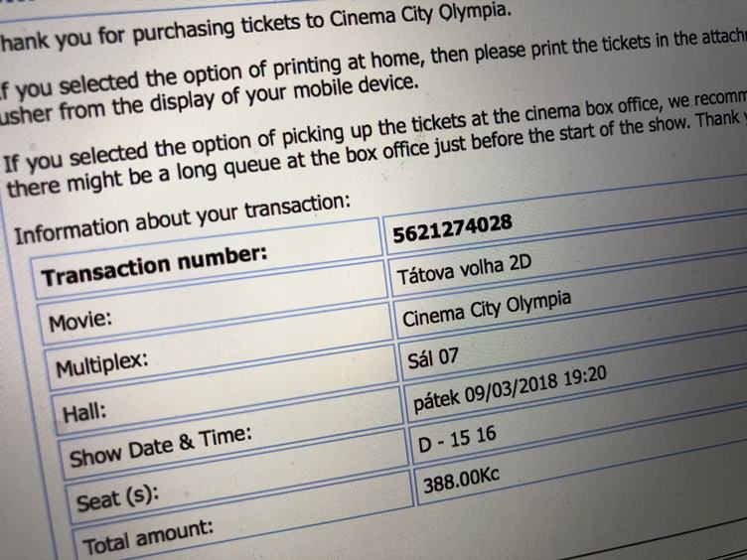Click the "Total amount:" label cell

pos(147,539)
